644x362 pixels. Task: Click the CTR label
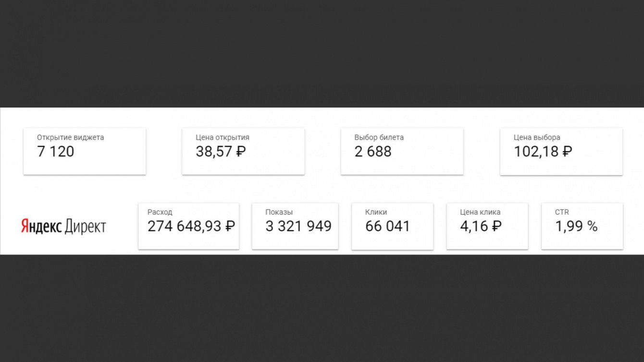(x=562, y=212)
